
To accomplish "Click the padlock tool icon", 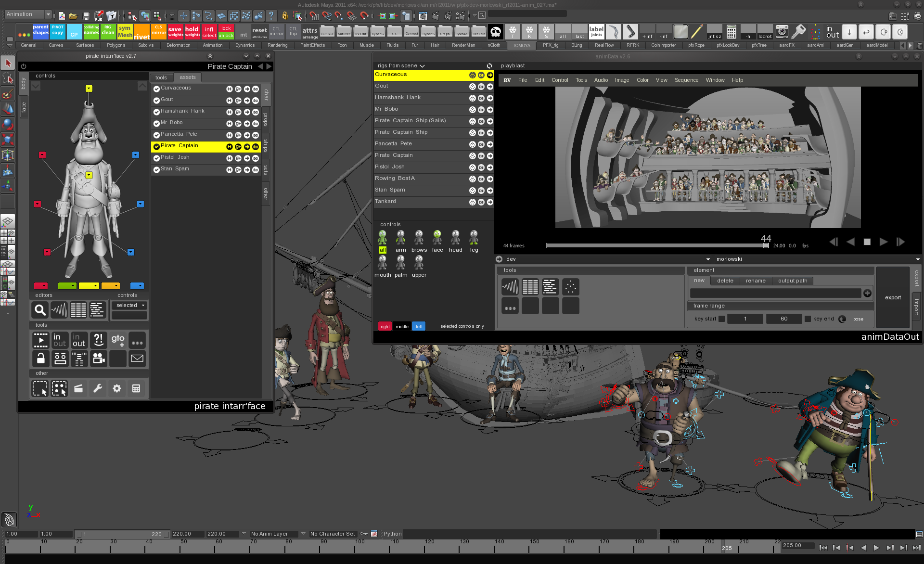I will 40,359.
